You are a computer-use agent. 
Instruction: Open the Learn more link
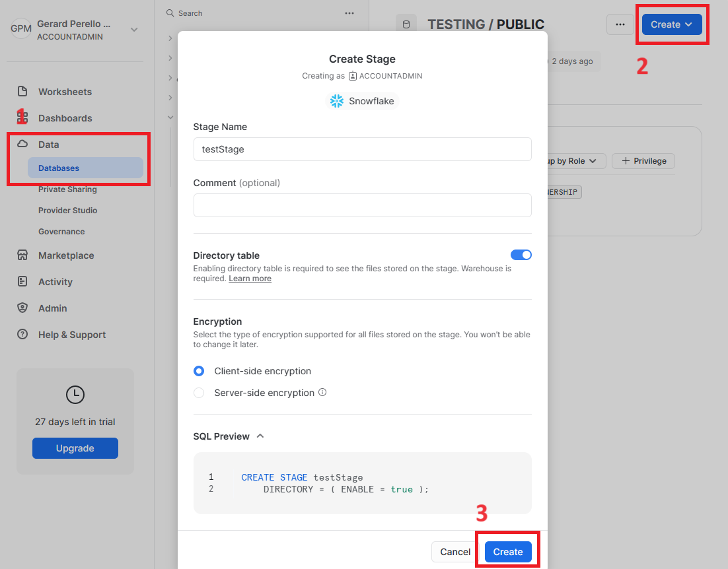250,278
